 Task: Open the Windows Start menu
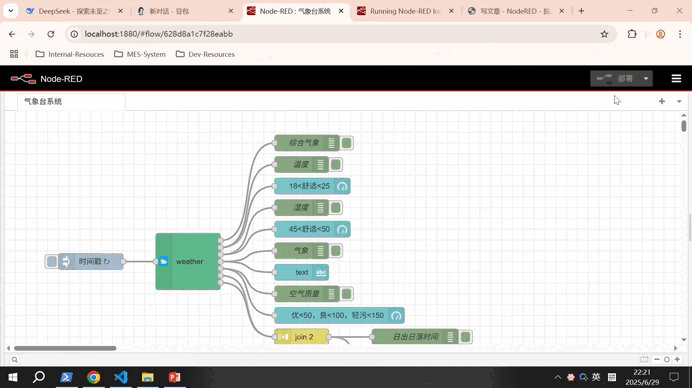[13, 377]
